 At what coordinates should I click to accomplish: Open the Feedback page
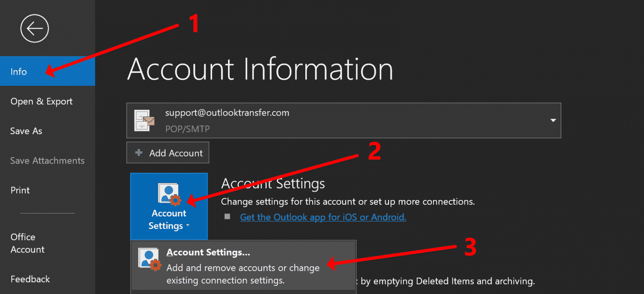(x=30, y=279)
